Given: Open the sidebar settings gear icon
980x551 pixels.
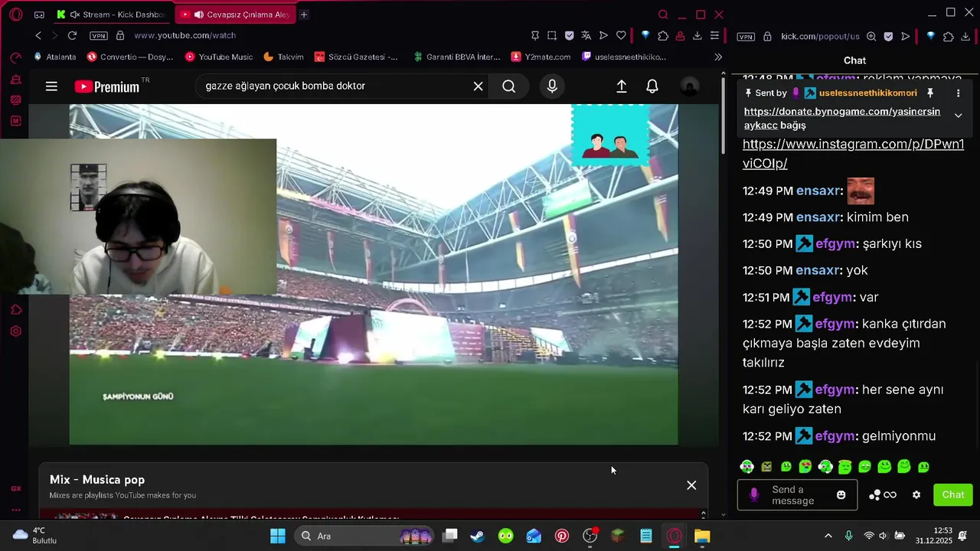Looking at the screenshot, I should coord(16,331).
